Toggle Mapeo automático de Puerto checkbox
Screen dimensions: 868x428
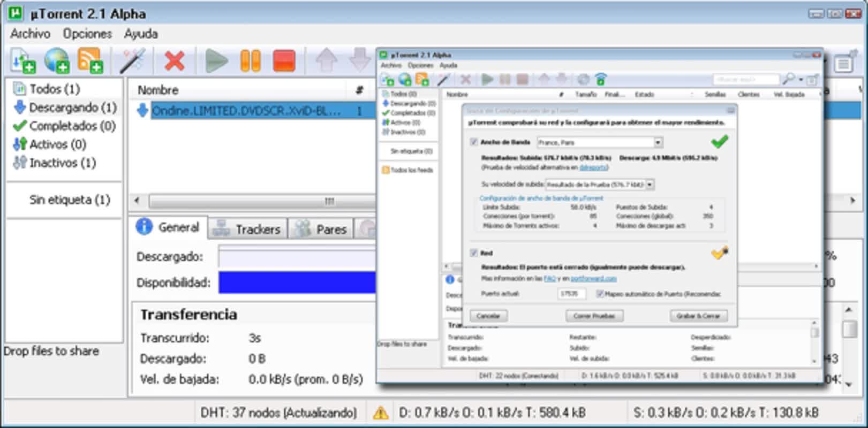(x=600, y=294)
